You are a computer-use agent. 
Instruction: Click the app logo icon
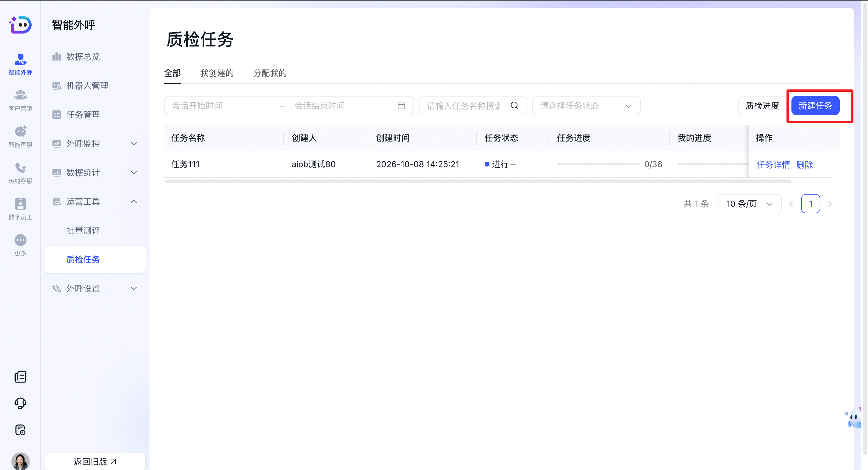(x=20, y=25)
